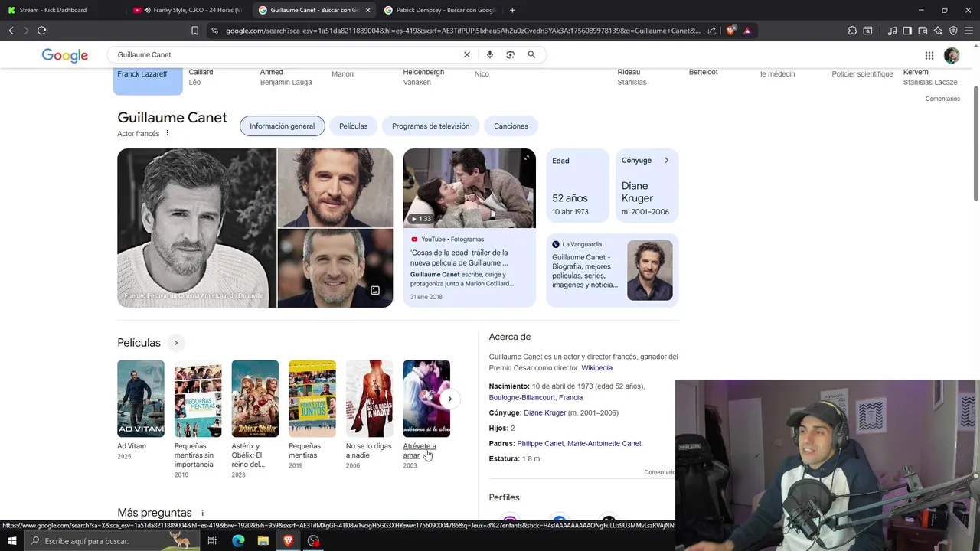The height and width of the screenshot is (551, 980).
Task: Share the page via the share icon
Action: pyautogui.click(x=712, y=31)
